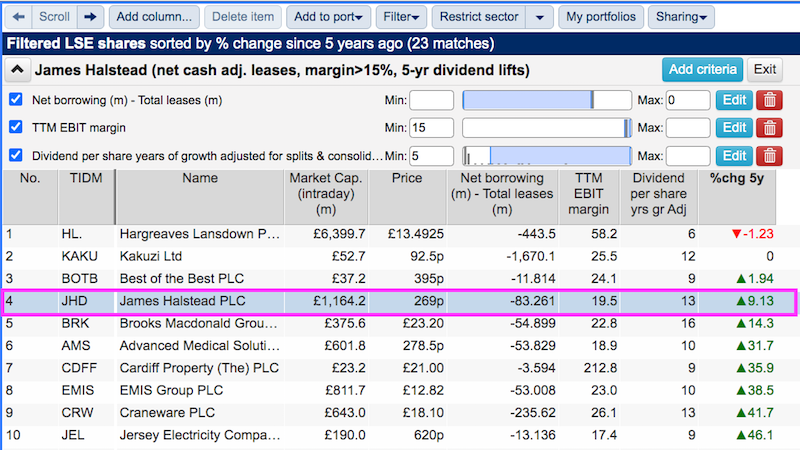Click the TTM EBIT margin Min field
This screenshot has width=800, height=450.
tap(431, 128)
